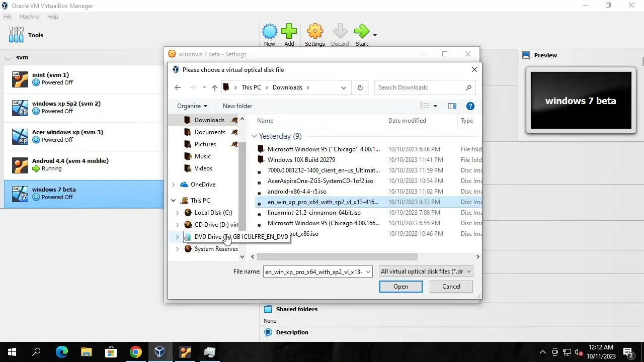Screen dimensions: 644x362
Task: Click the refresh icon beside address bar
Action: (x=360, y=87)
